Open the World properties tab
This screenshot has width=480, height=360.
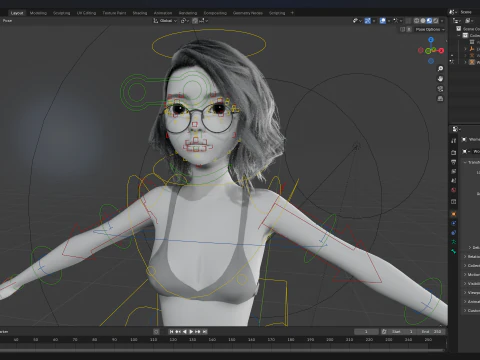click(x=453, y=190)
